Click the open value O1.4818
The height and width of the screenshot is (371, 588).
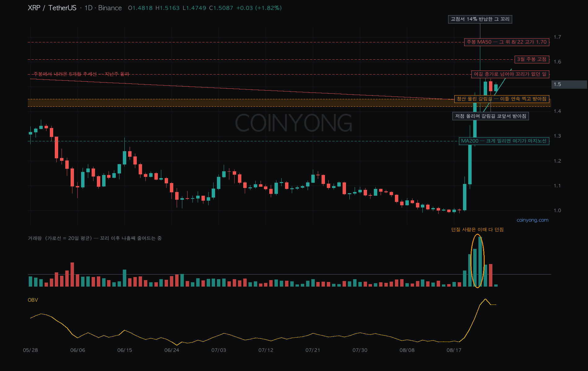pos(140,8)
